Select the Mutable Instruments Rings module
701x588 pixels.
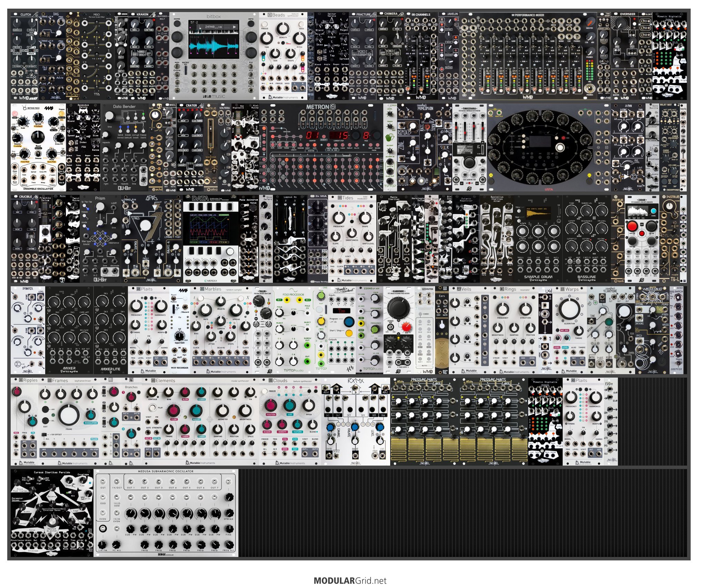pos(514,330)
